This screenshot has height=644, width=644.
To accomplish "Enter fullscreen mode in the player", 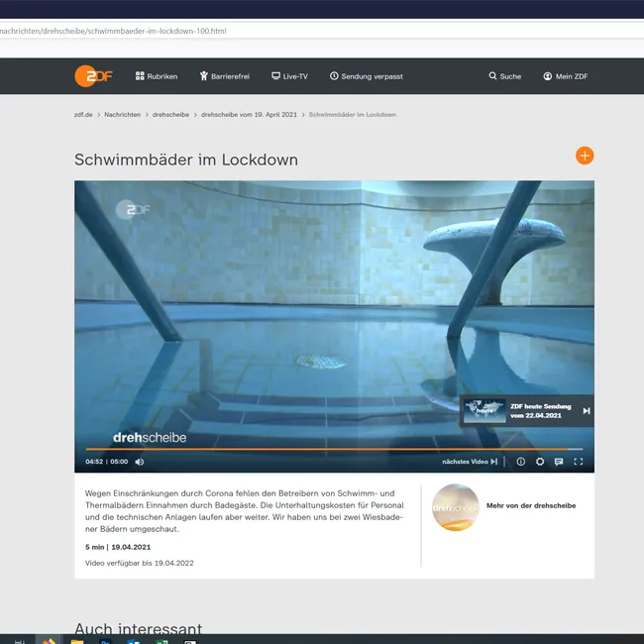I will point(579,462).
